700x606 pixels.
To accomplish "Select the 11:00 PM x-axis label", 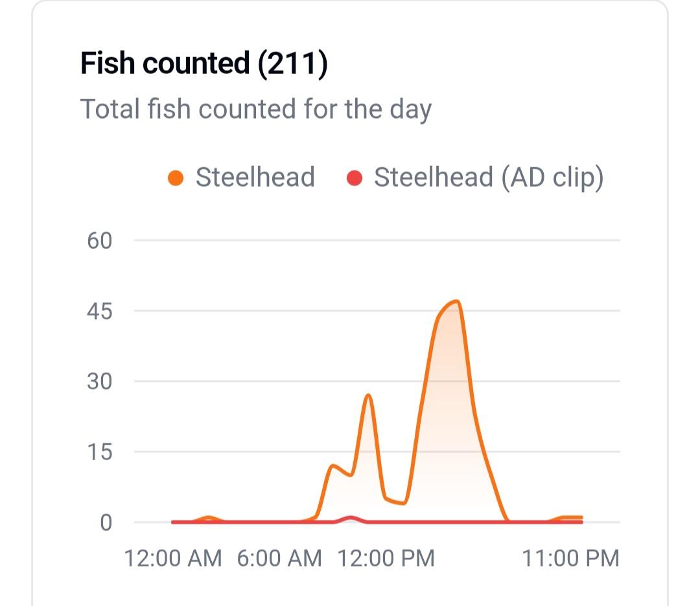I will click(x=571, y=558).
